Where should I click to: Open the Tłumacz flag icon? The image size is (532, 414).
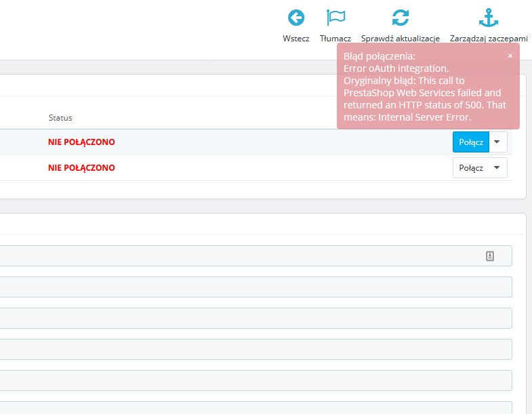point(335,18)
